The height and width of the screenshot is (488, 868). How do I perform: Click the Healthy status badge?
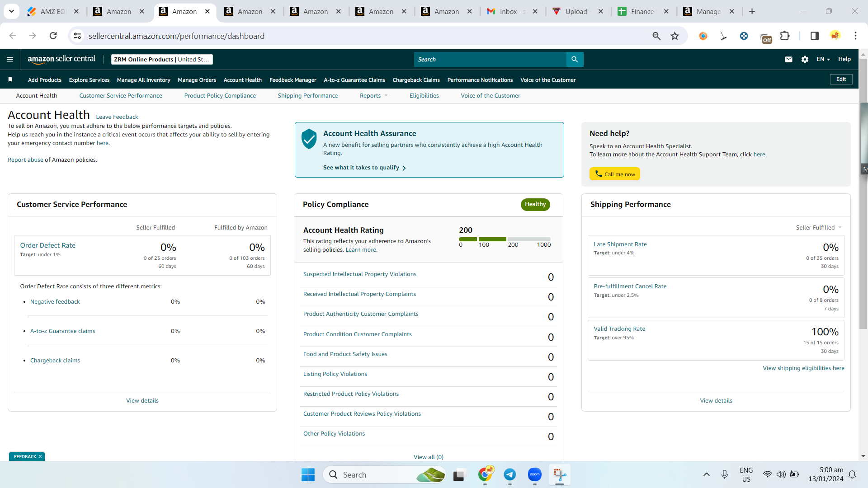coord(535,204)
